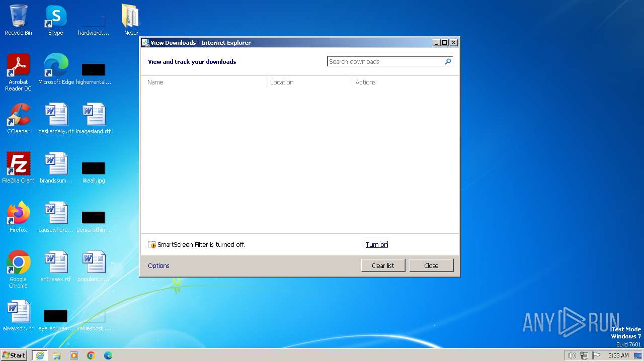
Task: Open media player from taskbar
Action: coord(74,355)
